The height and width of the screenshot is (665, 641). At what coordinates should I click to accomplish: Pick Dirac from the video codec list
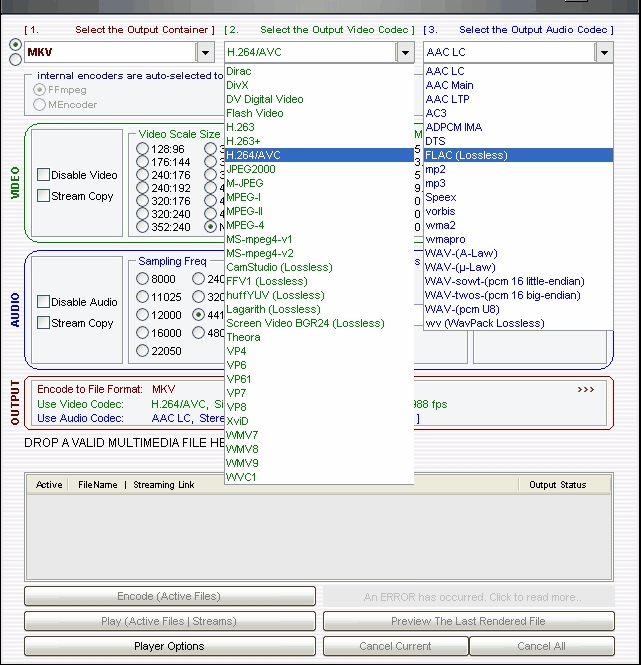(319, 71)
